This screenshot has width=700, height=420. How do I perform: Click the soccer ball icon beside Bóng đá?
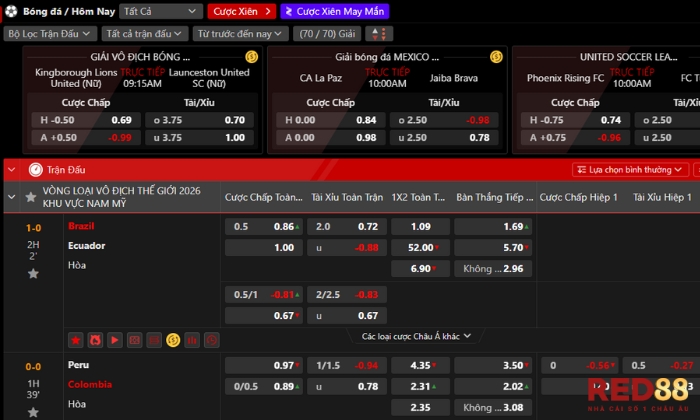tap(12, 11)
